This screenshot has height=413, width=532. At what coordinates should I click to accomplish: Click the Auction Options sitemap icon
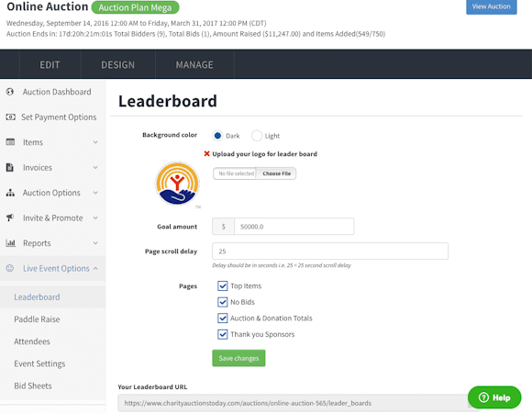(10, 193)
